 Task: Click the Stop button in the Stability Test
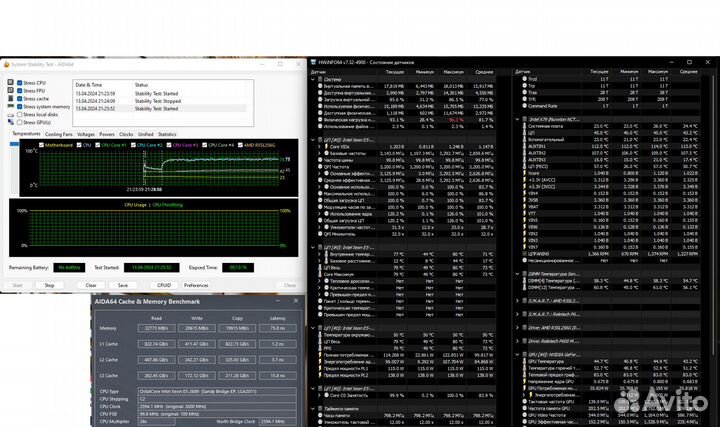click(x=49, y=285)
